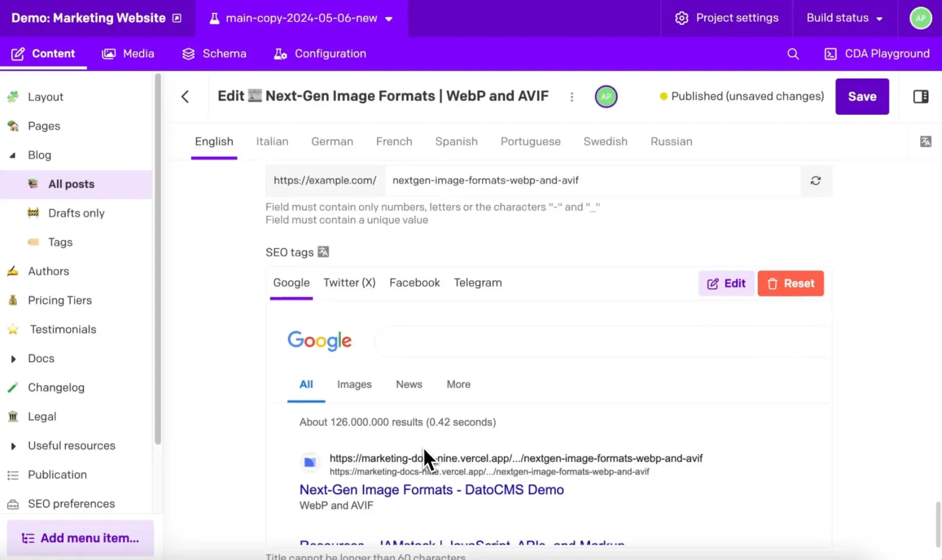Click the purple Save button
The image size is (942, 560).
click(x=862, y=96)
